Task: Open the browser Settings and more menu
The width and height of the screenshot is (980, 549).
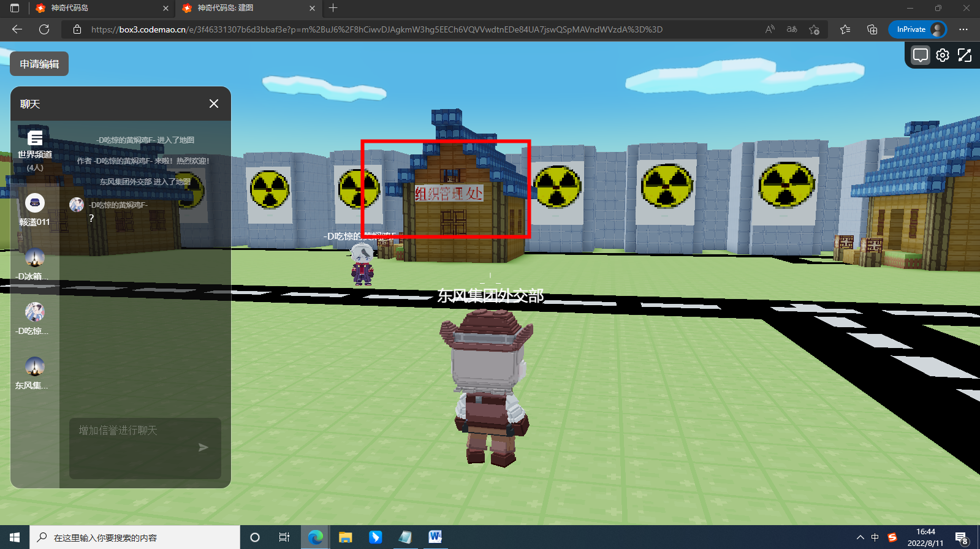Action: tap(963, 29)
